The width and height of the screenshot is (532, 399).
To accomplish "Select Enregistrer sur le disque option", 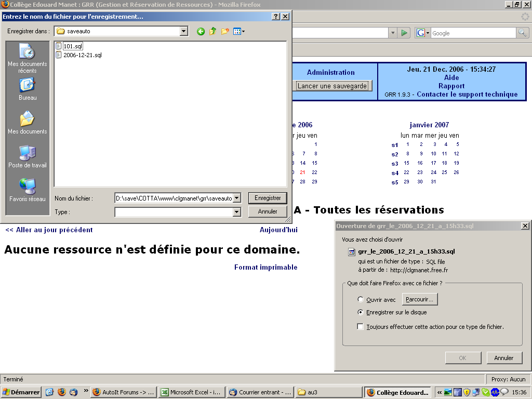I will pyautogui.click(x=361, y=312).
